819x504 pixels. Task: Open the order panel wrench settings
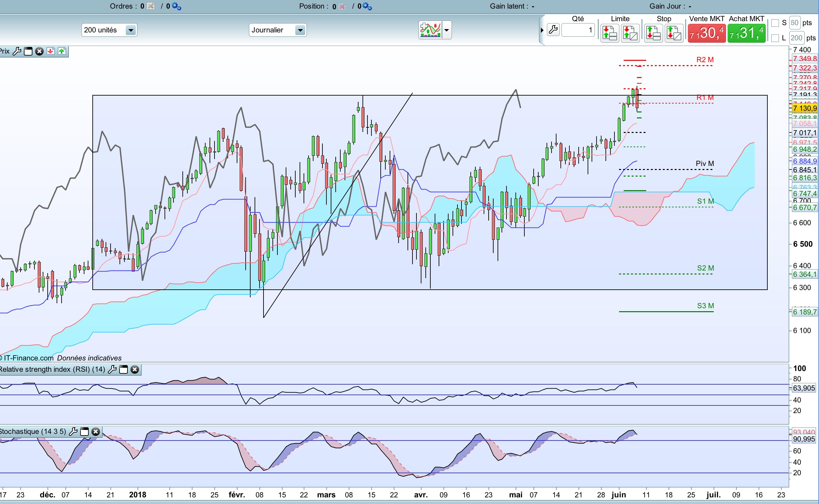[553, 30]
